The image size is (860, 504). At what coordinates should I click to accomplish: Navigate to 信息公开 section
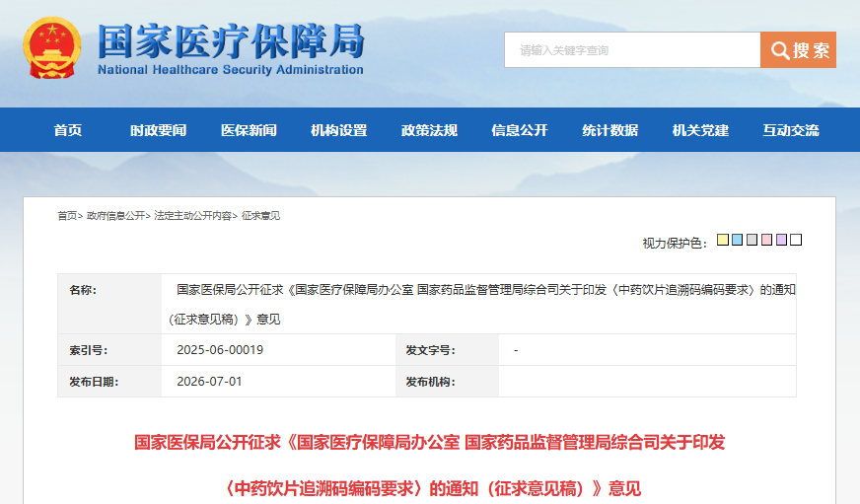pyautogui.click(x=520, y=130)
